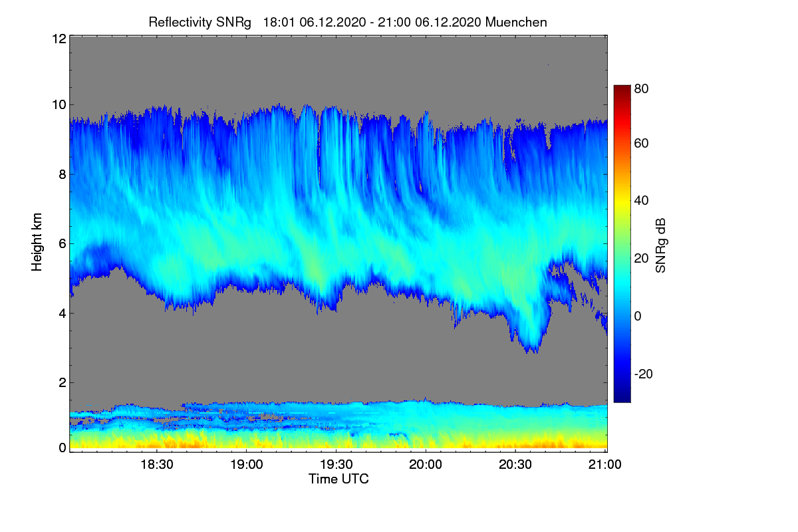Click the date range '18:01 06.12.2020' in the title
The width and height of the screenshot is (798, 532).
315,22
